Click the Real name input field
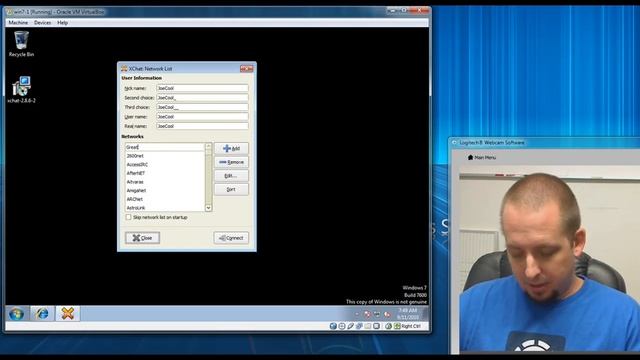Screen dimensions: 640x360 pos(202,126)
